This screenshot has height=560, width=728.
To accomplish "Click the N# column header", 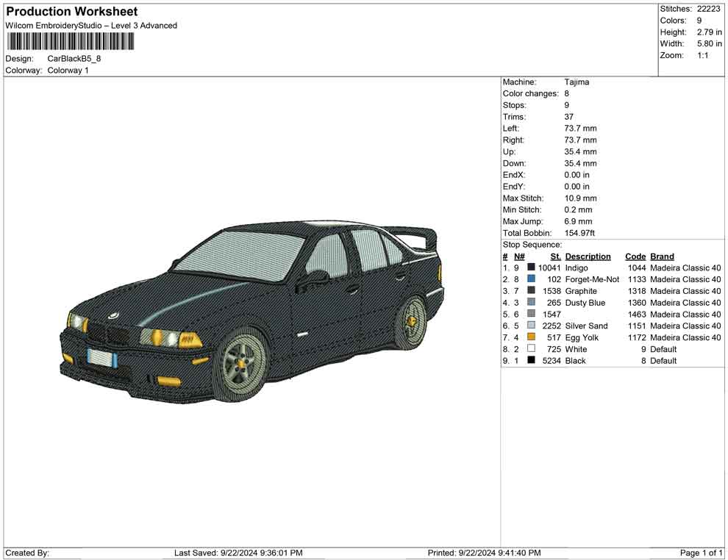I will [x=518, y=256].
